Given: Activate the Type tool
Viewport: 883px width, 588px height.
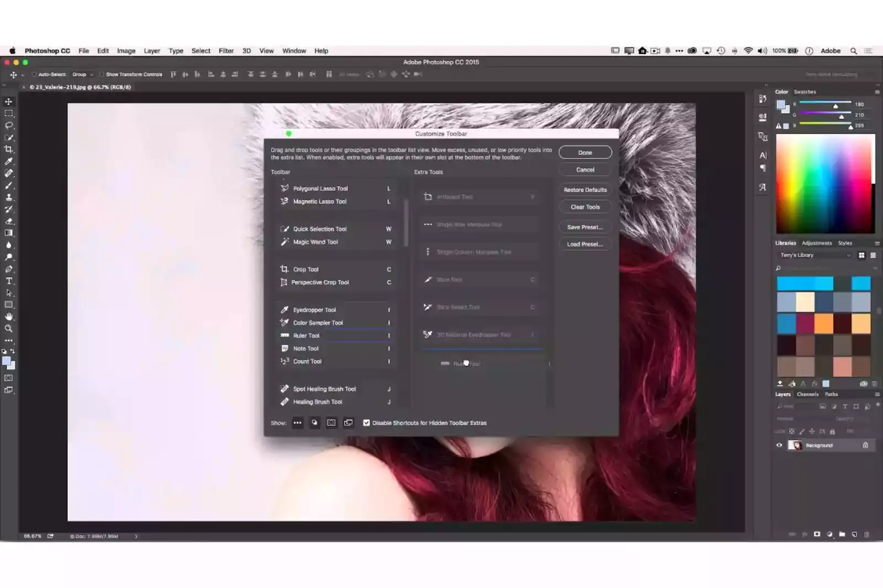Looking at the screenshot, I should click(x=9, y=281).
